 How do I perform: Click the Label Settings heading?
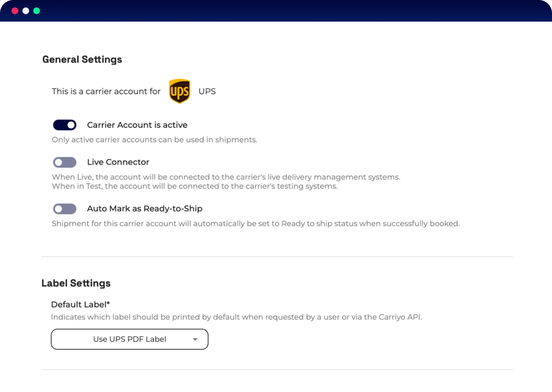point(76,283)
